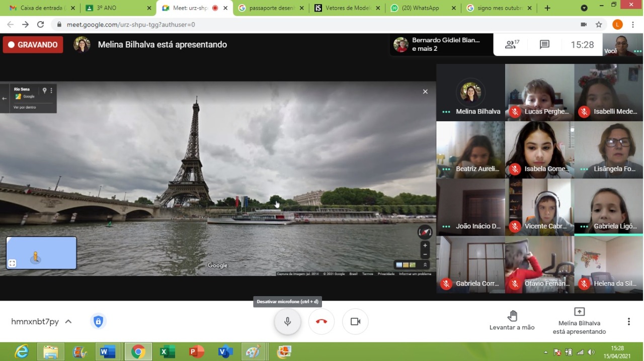The image size is (644, 361).
Task: Click the Levantar a mão hand icon
Action: click(512, 316)
